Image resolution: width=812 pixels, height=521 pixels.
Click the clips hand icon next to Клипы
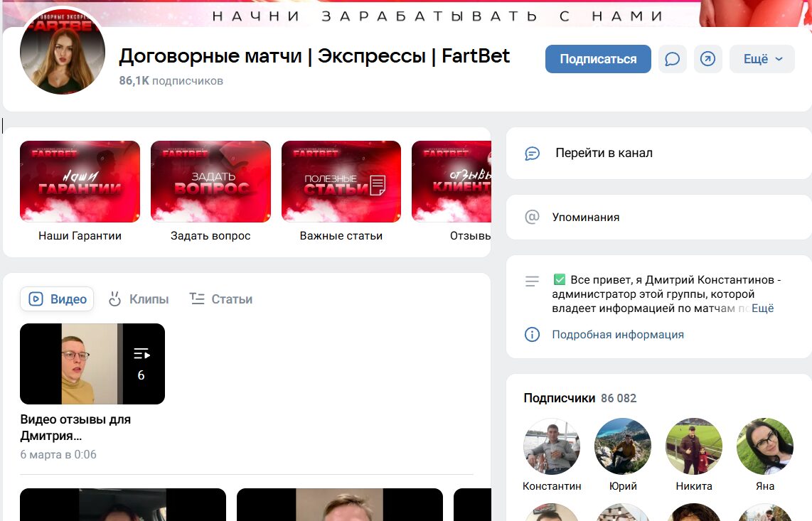tap(114, 299)
